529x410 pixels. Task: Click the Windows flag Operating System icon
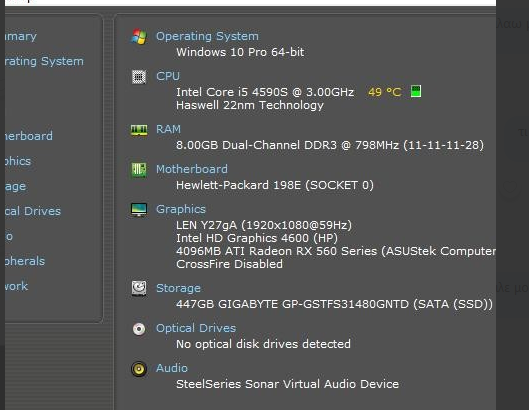[x=139, y=36]
